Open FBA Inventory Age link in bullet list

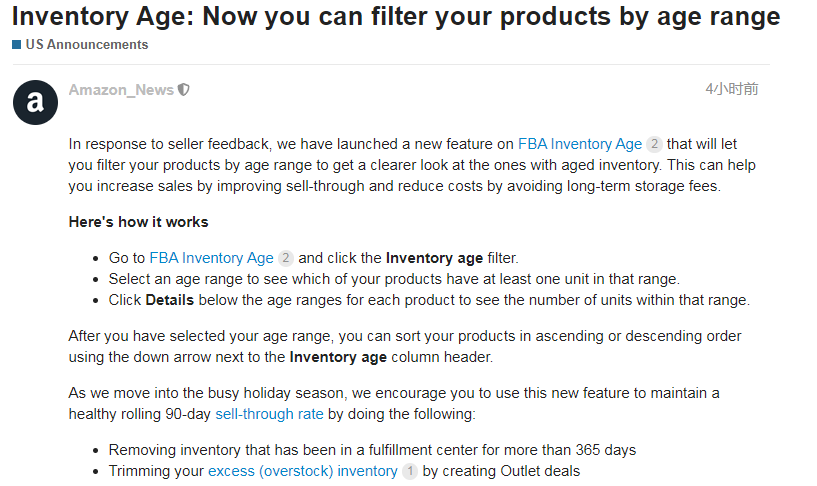click(211, 258)
